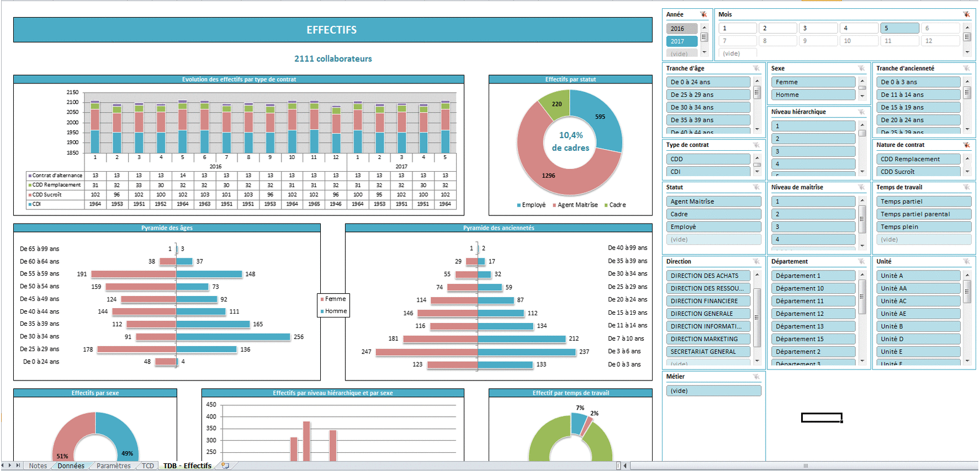
Task: Open the Notes sheet tab
Action: tap(38, 466)
